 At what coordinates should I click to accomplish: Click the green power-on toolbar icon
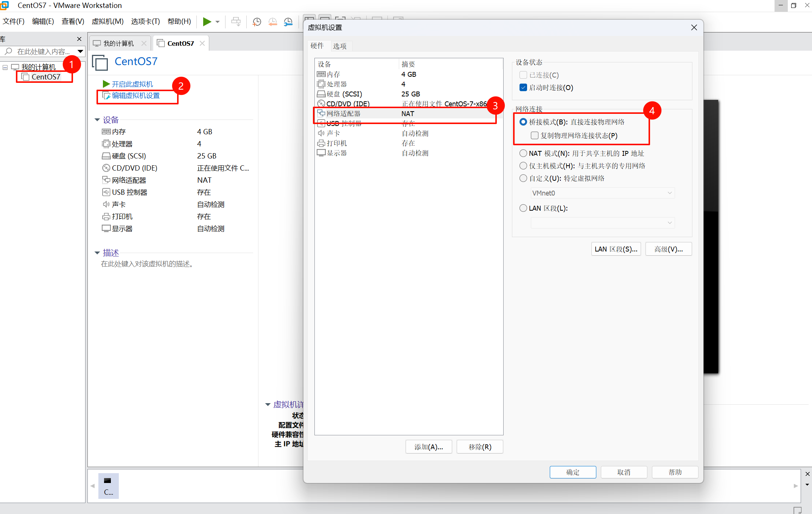[207, 22]
